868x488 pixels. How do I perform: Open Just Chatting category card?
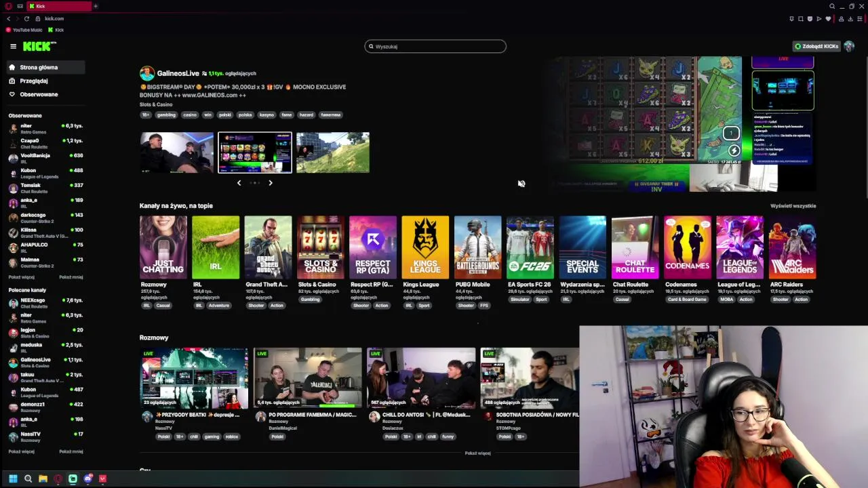(x=163, y=247)
